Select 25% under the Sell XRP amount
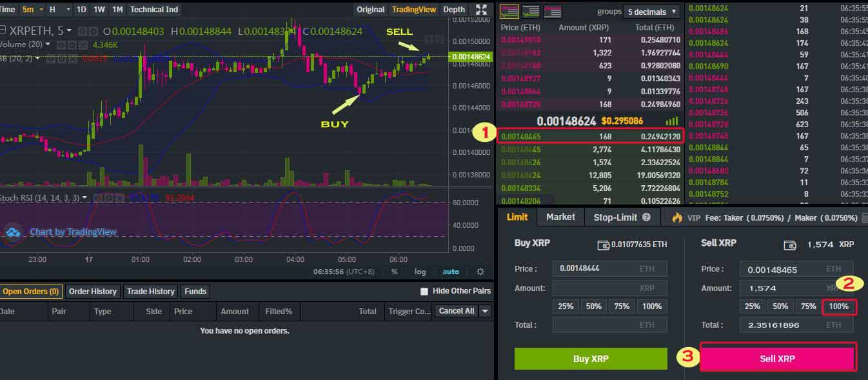 tap(752, 306)
